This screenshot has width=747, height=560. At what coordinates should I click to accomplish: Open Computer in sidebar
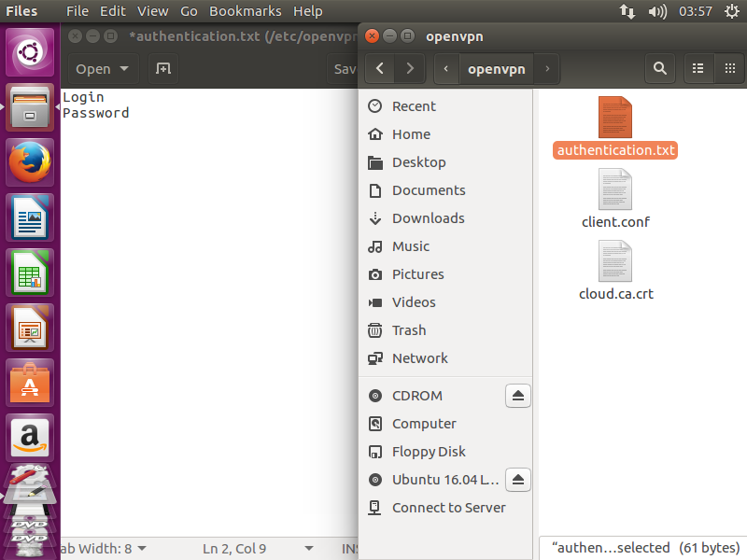pos(445,424)
